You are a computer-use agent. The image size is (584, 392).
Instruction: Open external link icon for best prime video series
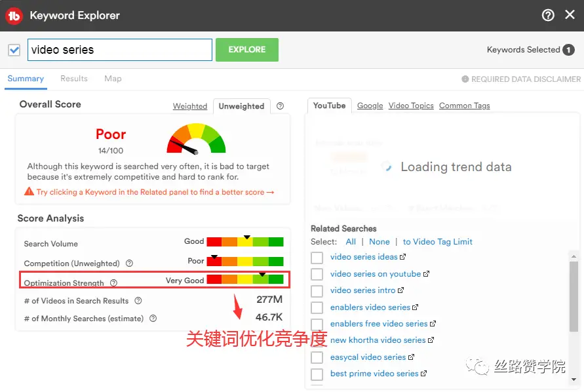pyautogui.click(x=423, y=374)
